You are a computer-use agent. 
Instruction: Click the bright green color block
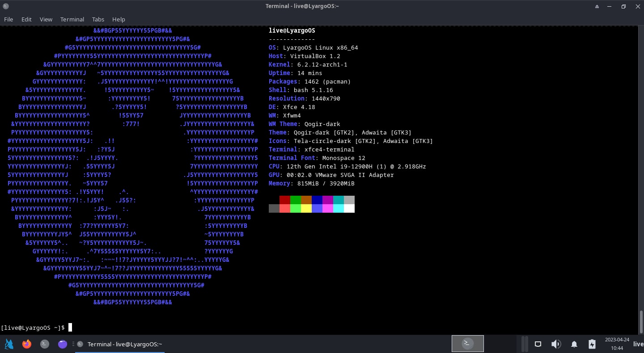(x=296, y=208)
